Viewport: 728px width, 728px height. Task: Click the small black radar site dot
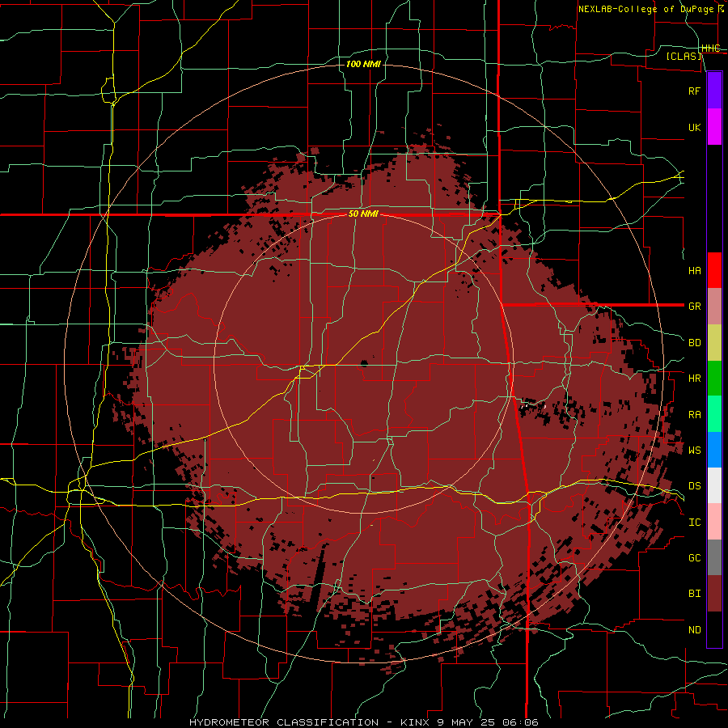pos(364,363)
